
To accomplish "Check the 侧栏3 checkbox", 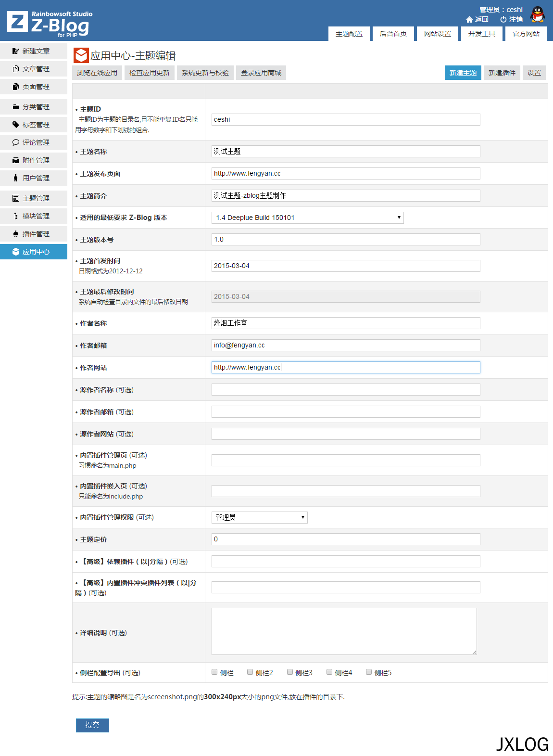I will click(290, 672).
